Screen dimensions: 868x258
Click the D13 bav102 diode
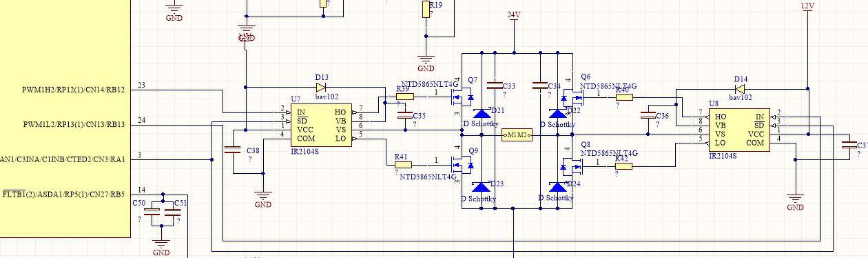(x=322, y=88)
